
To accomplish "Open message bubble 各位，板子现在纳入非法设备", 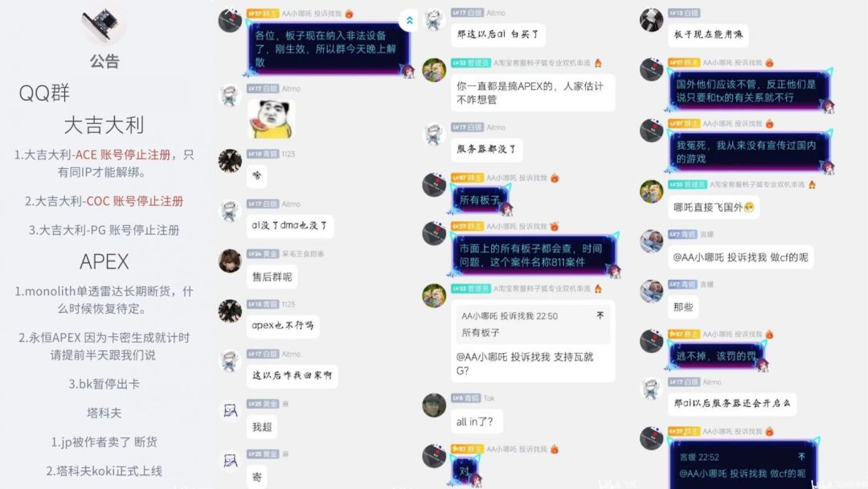I will point(327,49).
